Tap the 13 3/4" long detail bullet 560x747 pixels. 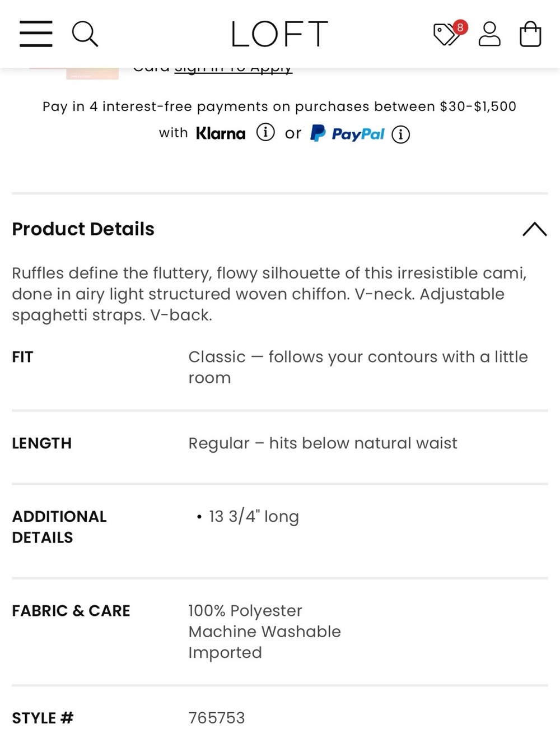(x=248, y=517)
